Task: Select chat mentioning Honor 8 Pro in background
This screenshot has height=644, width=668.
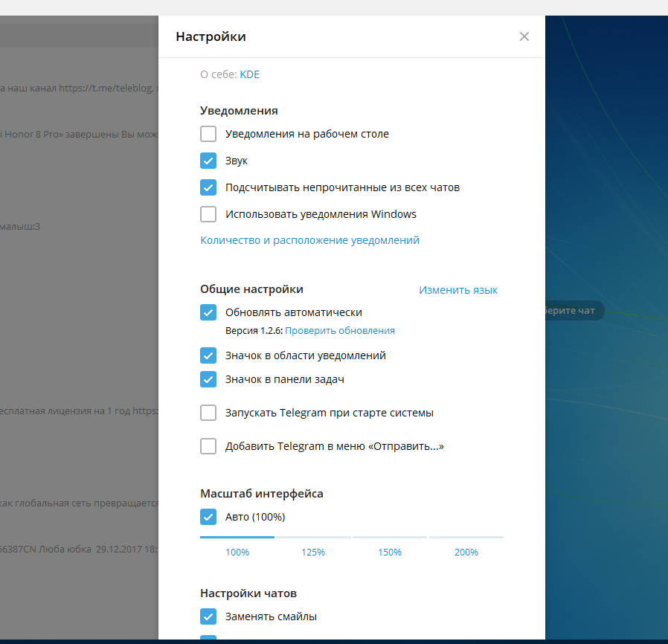Action: [x=79, y=134]
